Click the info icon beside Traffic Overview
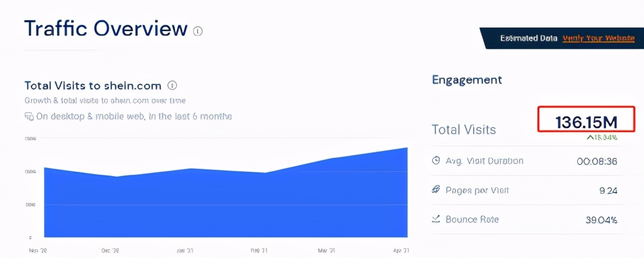Screen dimensions: 644x258 198,31
